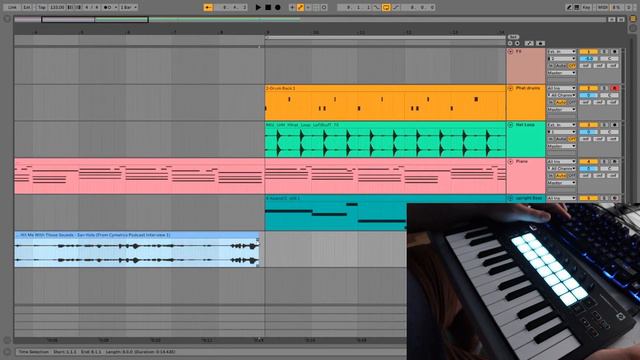Select the Hit Me With Those Sounds clip

click(x=137, y=249)
